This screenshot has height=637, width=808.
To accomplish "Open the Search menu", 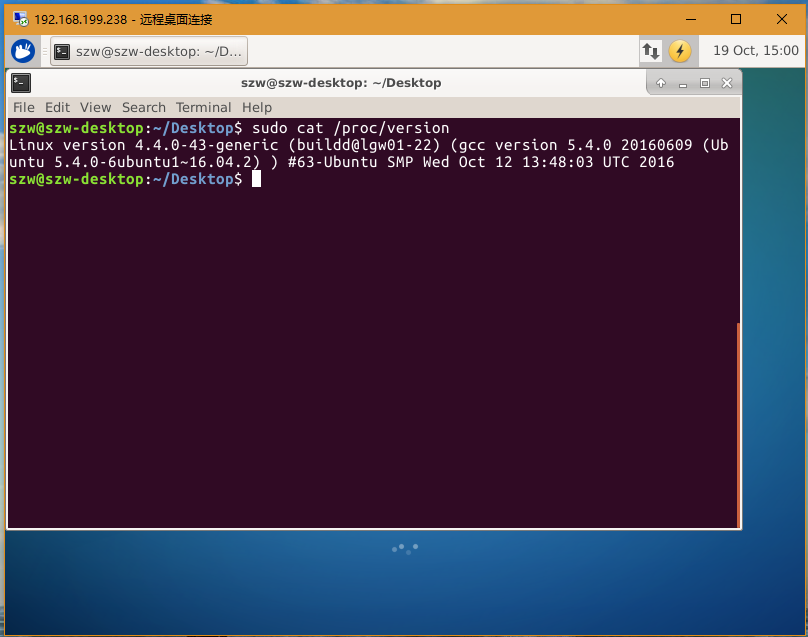I will coord(144,107).
